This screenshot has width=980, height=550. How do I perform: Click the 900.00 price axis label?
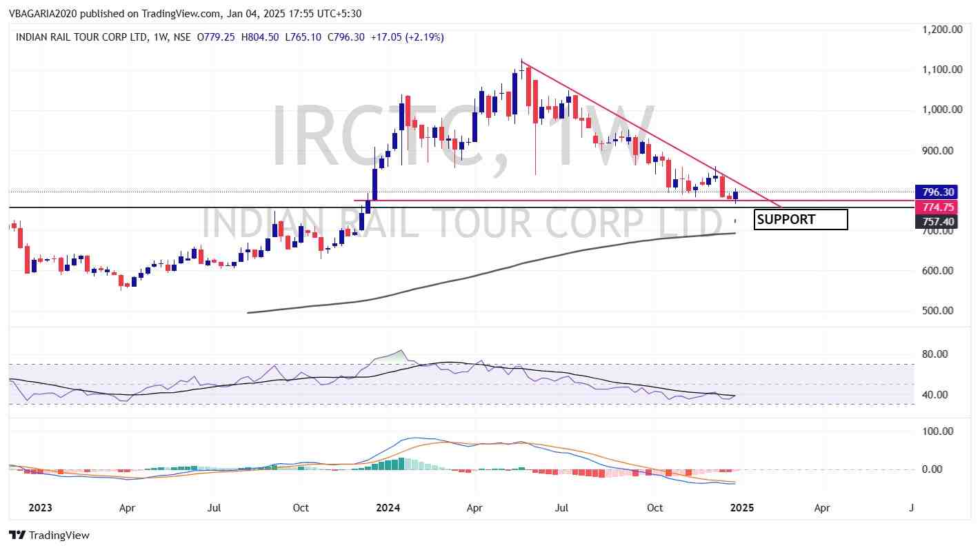coord(939,151)
